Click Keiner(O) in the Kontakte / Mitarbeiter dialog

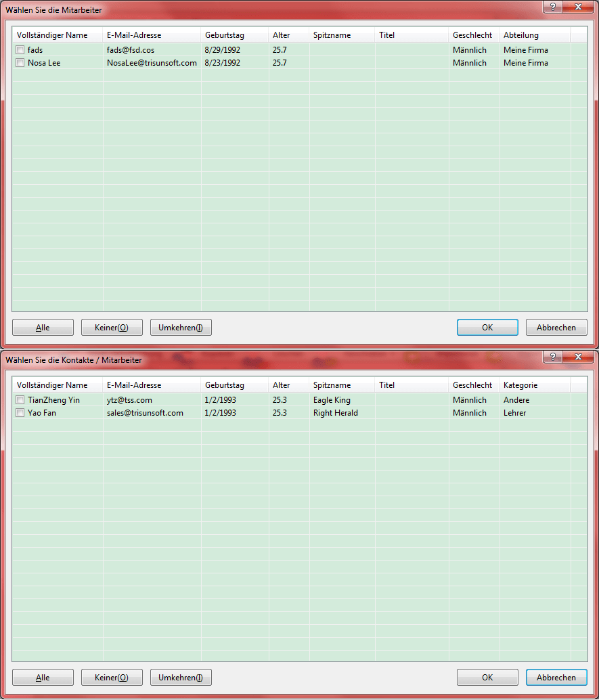coord(112,677)
